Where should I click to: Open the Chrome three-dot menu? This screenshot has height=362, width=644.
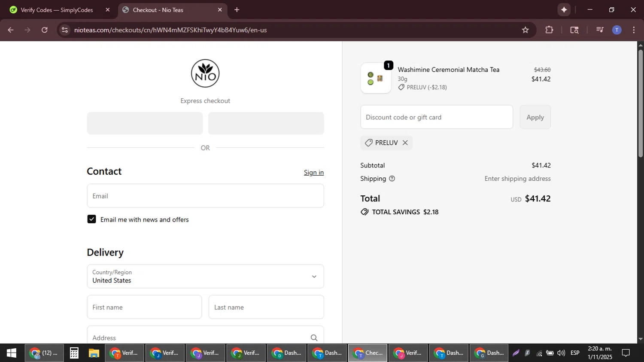(x=634, y=30)
